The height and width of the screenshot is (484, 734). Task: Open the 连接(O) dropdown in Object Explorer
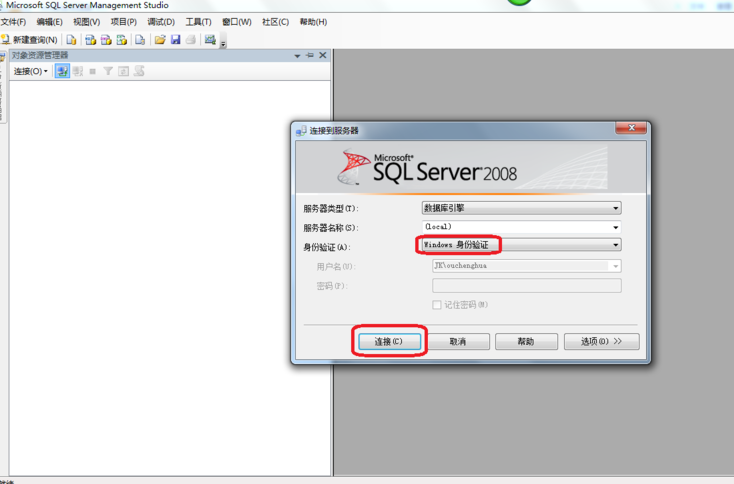(30, 71)
